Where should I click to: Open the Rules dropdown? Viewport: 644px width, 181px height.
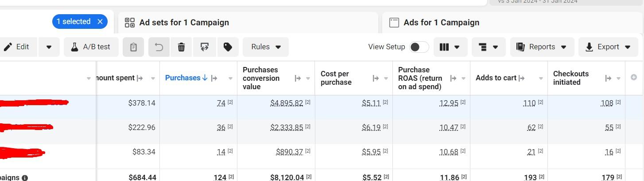266,47
